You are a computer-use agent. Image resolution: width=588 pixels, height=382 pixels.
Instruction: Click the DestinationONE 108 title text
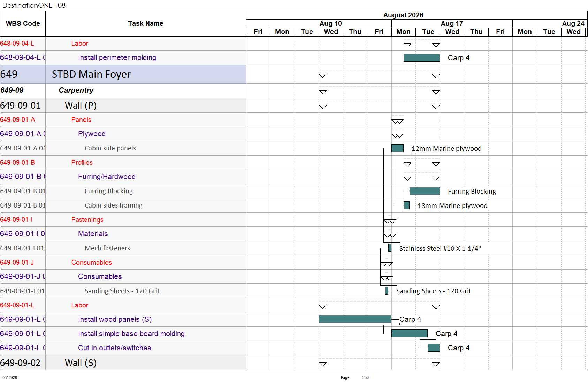[34, 5]
